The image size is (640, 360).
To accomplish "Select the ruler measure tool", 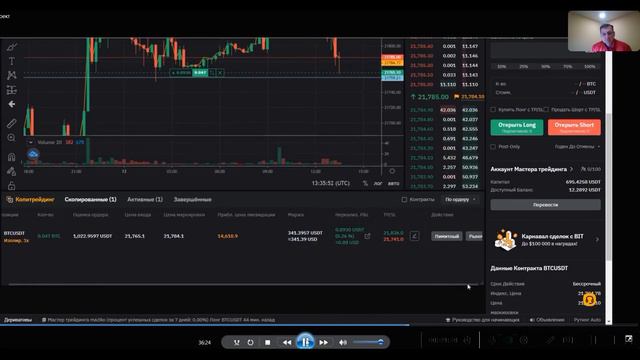I will pos(11,123).
